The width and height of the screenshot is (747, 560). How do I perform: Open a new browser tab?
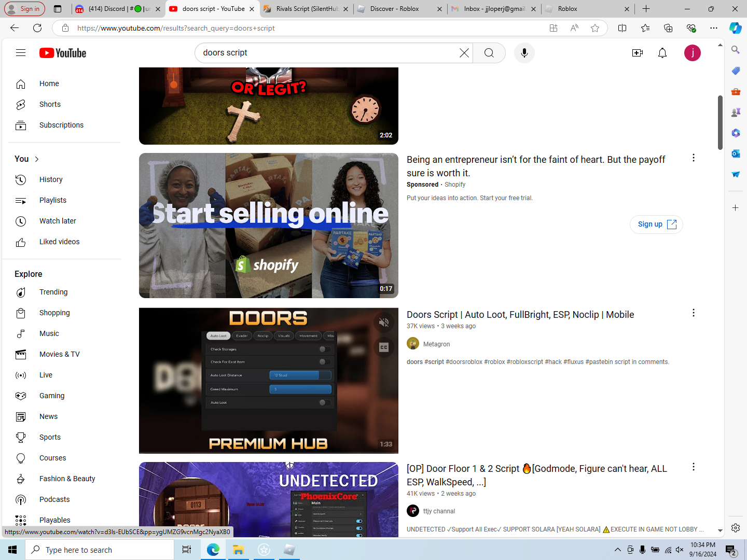[x=646, y=9]
